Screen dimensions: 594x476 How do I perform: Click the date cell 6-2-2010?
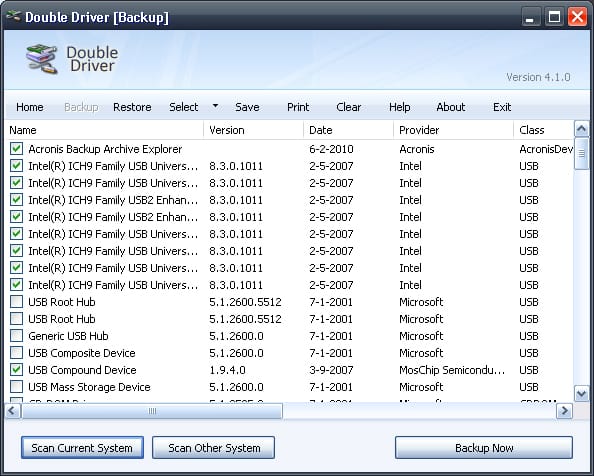[331, 149]
